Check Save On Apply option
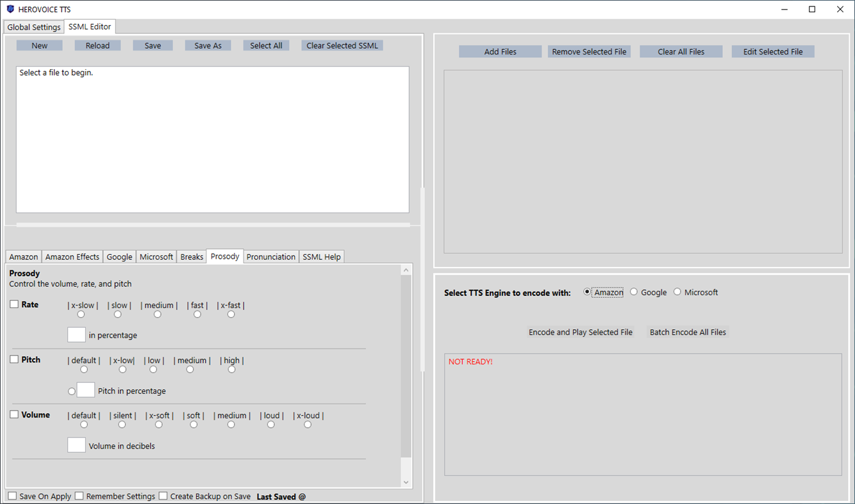The image size is (855, 504). (x=12, y=496)
